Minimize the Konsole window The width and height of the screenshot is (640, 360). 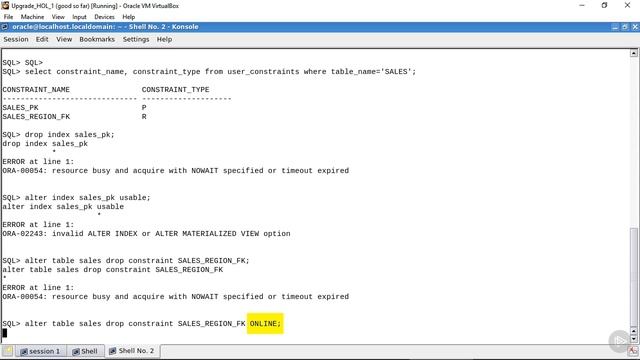coord(615,27)
